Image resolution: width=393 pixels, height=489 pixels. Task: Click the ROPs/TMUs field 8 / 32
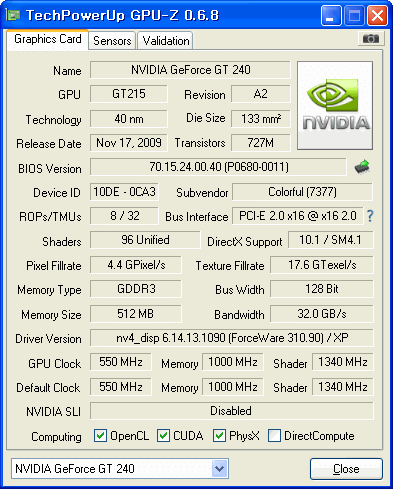click(x=124, y=216)
